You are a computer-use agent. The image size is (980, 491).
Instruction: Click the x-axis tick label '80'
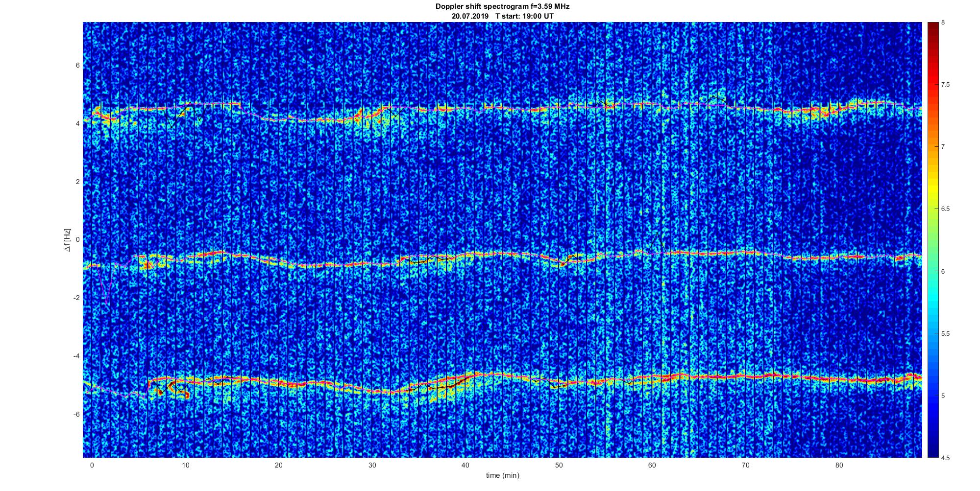839,465
